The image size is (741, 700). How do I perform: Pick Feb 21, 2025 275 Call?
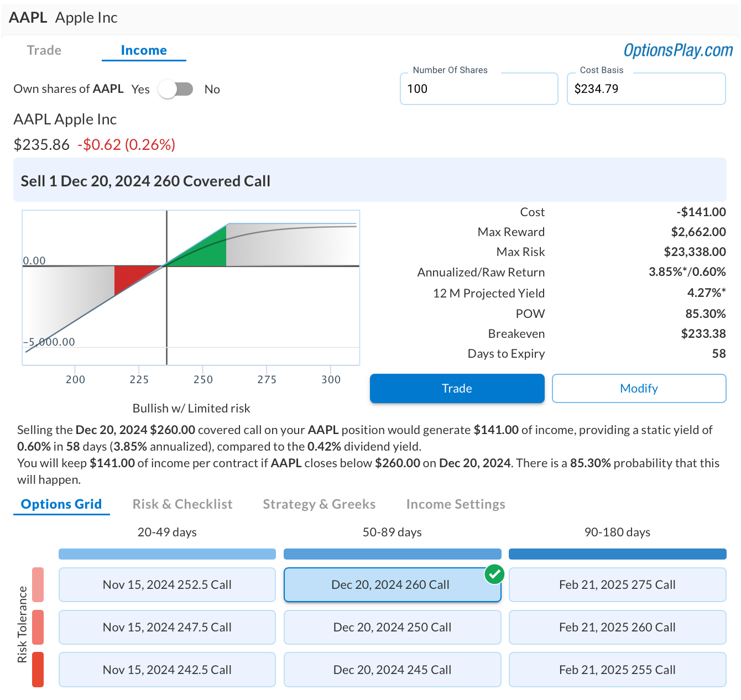[617, 584]
